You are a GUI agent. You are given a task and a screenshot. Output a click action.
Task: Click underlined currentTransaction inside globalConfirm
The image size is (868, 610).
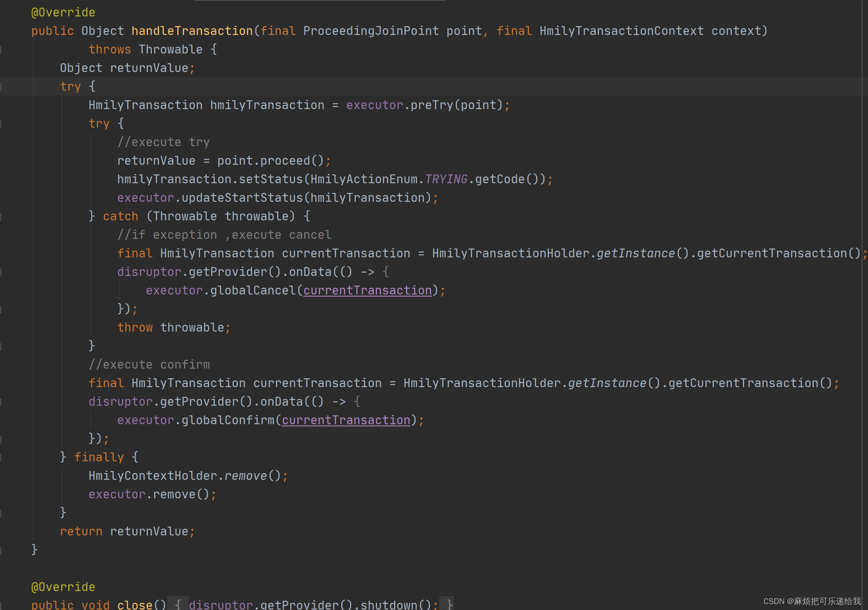346,420
